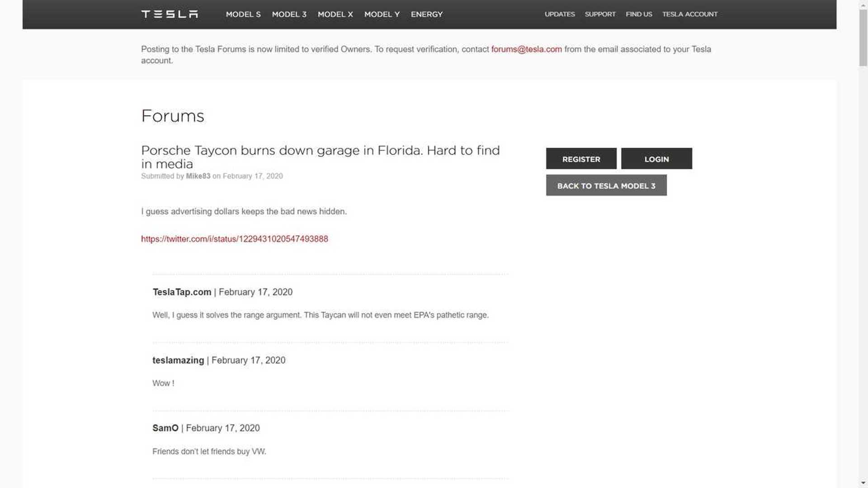Viewport: 868px width, 488px height.
Task: Click the TeslaTap.com commenter name
Action: pyautogui.click(x=182, y=292)
